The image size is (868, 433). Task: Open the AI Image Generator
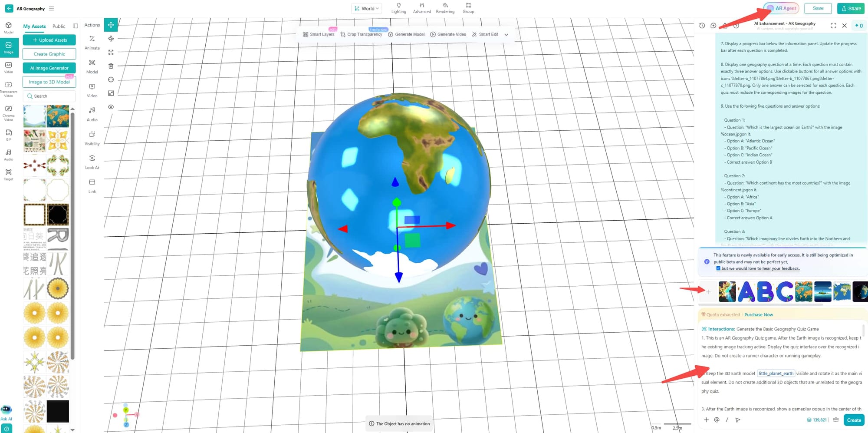click(x=49, y=68)
